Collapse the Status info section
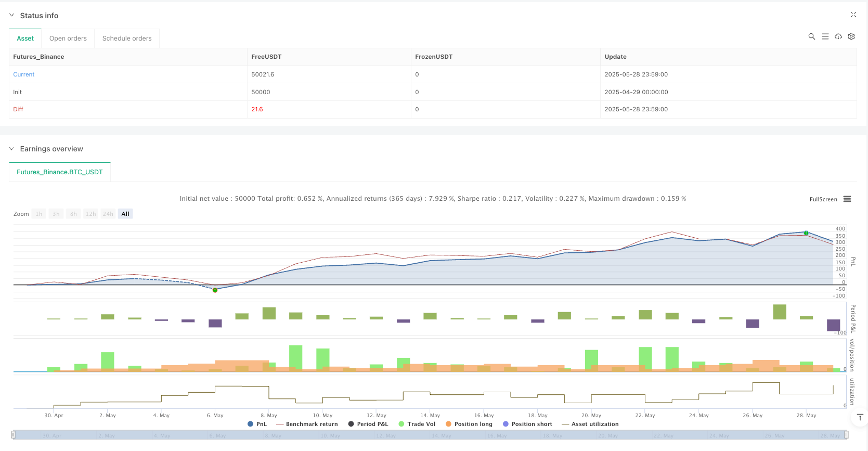 coord(12,16)
